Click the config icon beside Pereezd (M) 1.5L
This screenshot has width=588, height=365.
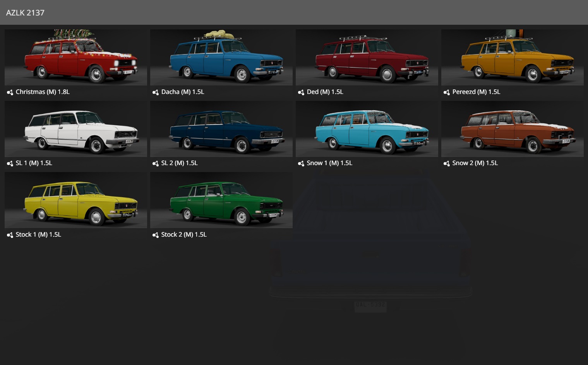[x=447, y=92]
